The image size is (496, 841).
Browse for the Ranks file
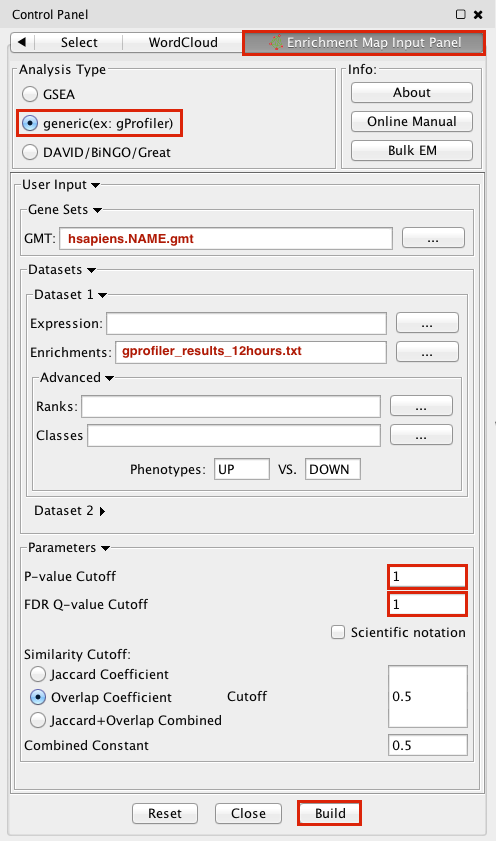pyautogui.click(x=421, y=406)
